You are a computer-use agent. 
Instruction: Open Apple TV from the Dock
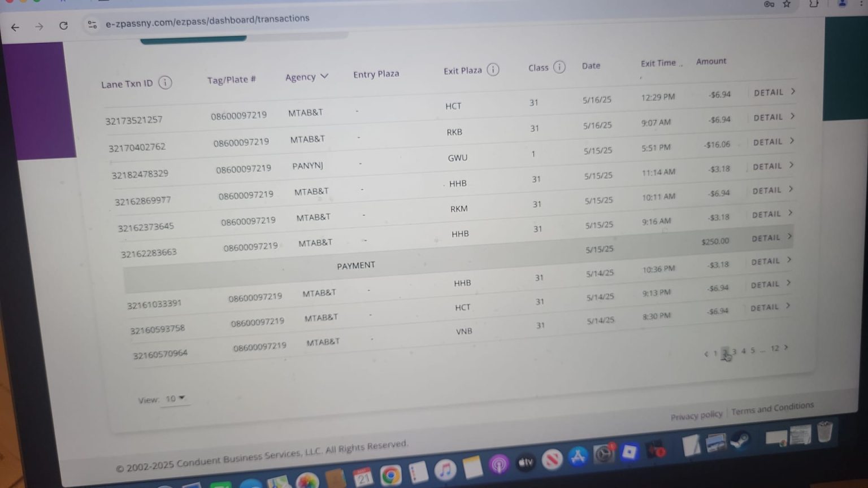(x=526, y=463)
